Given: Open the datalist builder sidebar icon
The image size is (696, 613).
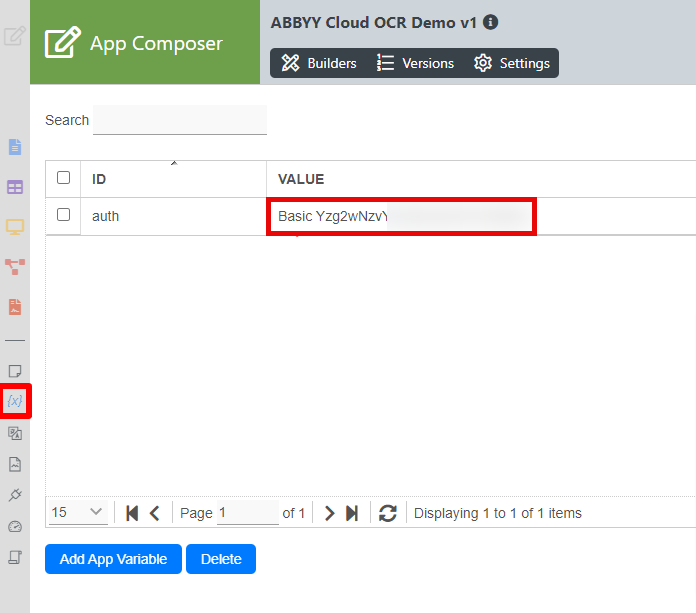Looking at the screenshot, I should [x=15, y=187].
